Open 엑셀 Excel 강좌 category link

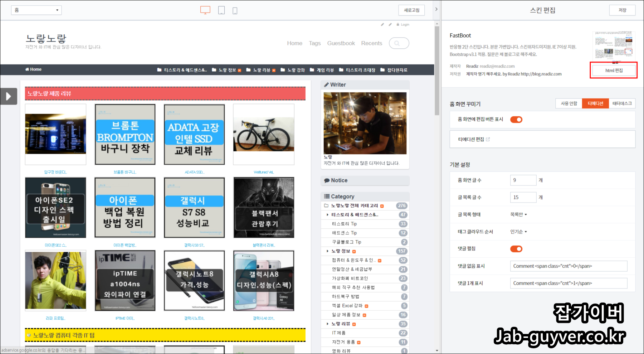pos(347,306)
